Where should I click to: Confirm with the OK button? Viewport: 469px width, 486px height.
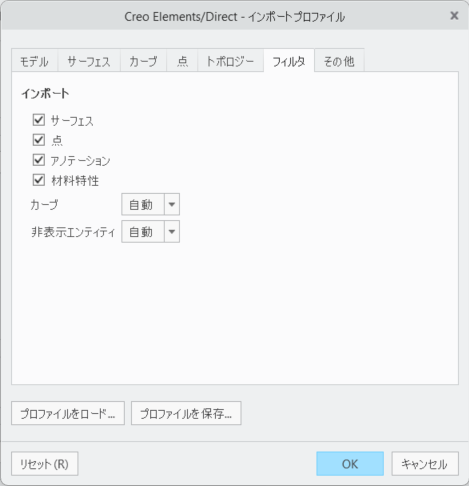pyautogui.click(x=350, y=464)
